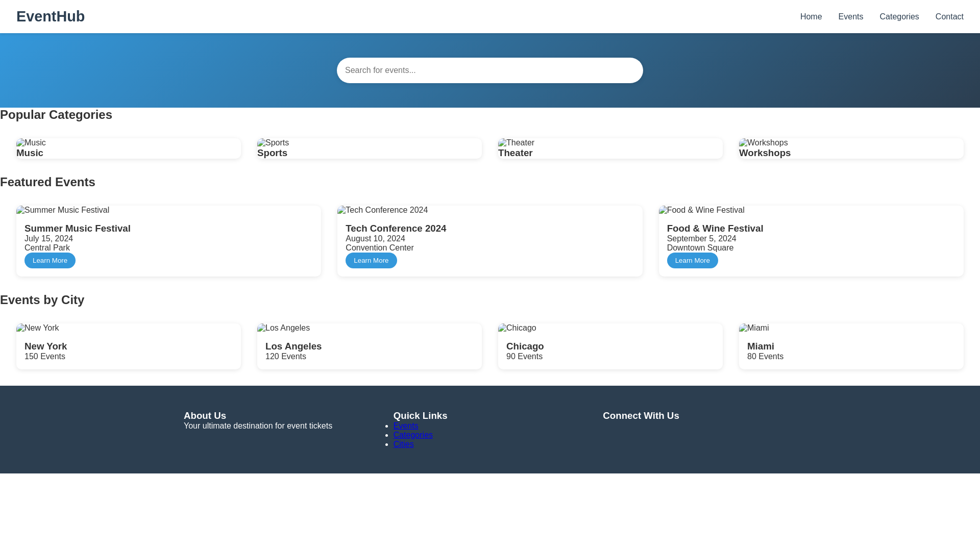
Task: Open the Tech Conference 2024 image
Action: (382, 210)
